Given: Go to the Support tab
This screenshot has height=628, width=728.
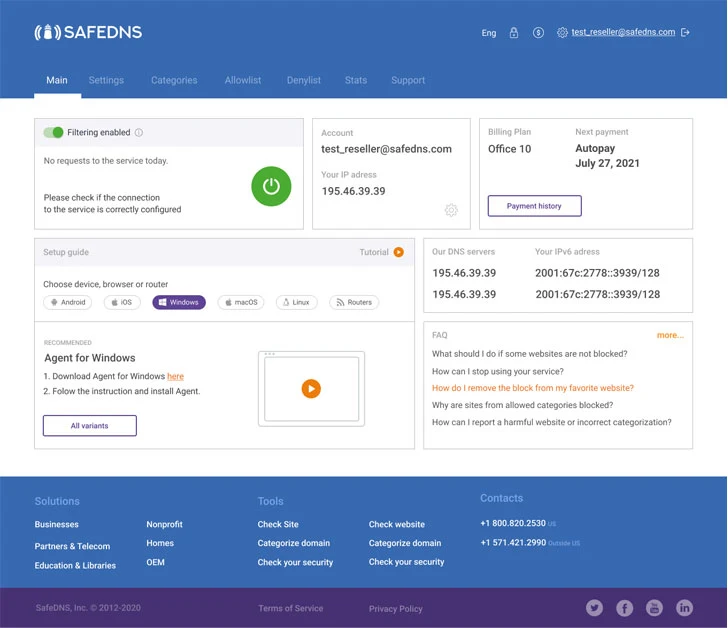Looking at the screenshot, I should coord(408,80).
